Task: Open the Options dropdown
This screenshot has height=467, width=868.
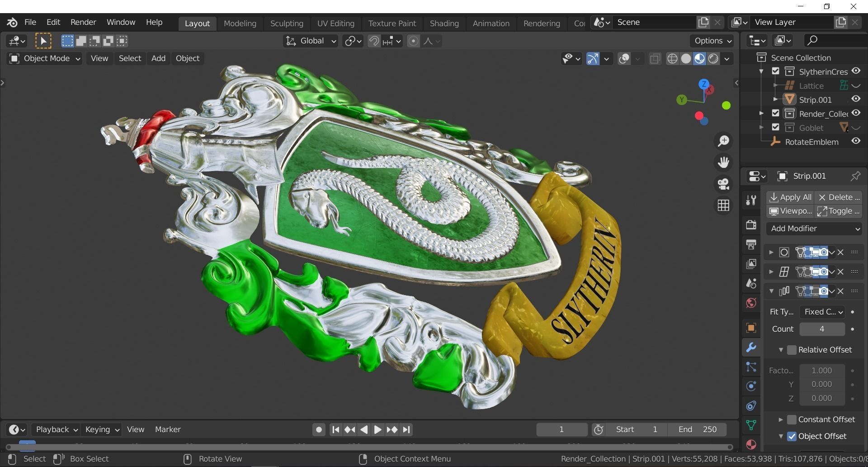Action: [x=712, y=41]
